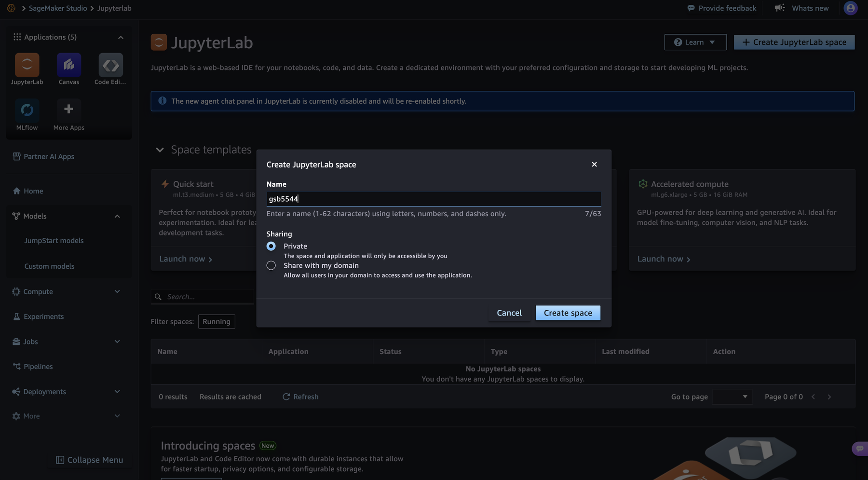This screenshot has height=480, width=868.
Task: Click Launch now on Accelerated compute
Action: click(664, 259)
